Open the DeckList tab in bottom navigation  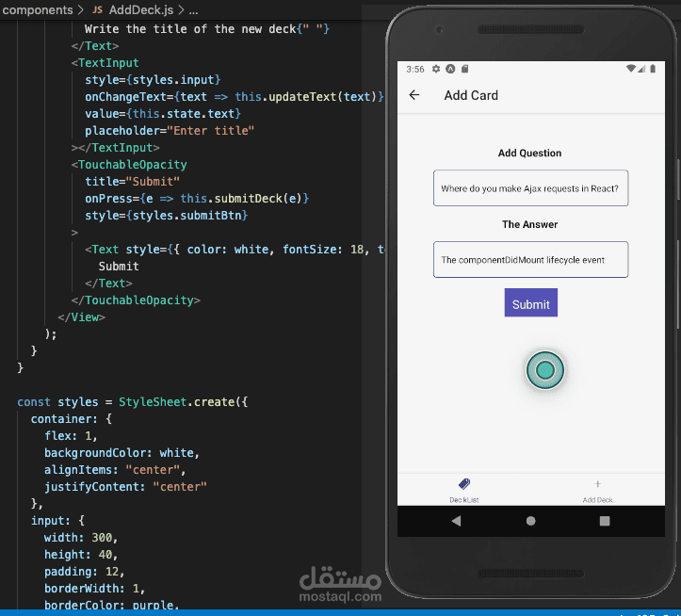coord(464,490)
